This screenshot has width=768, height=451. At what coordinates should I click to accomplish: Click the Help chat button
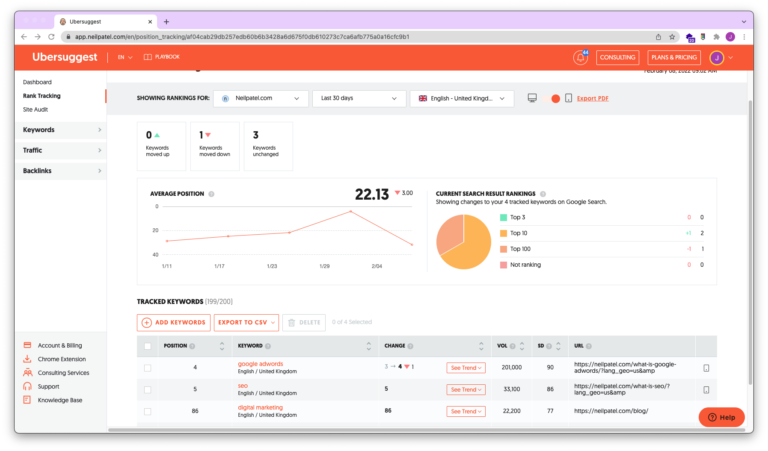(721, 417)
